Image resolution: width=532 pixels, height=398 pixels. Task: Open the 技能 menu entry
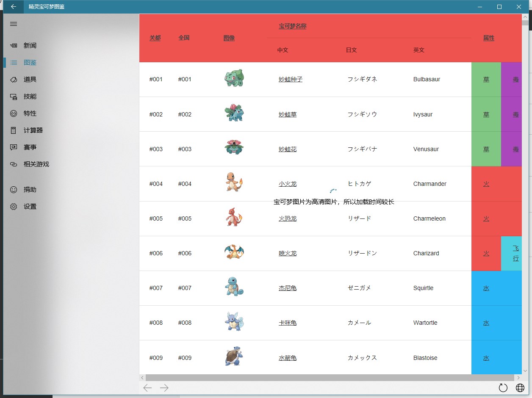71,97
